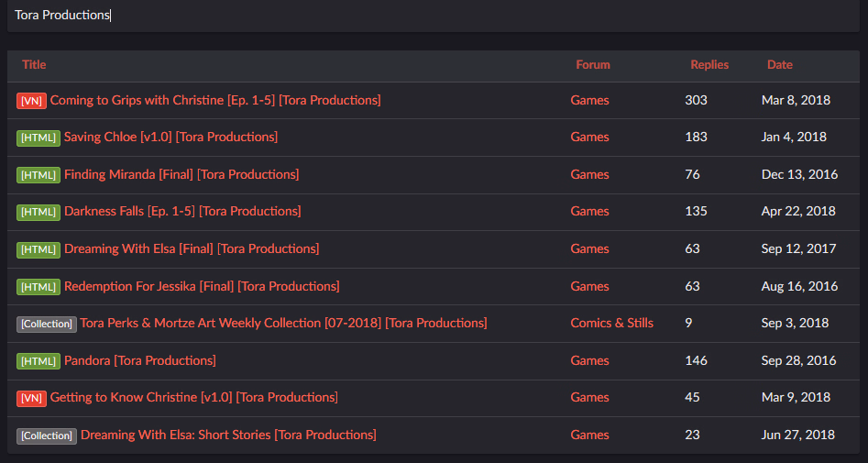868x463 pixels.
Task: Sort results by Replies column header
Action: click(709, 65)
